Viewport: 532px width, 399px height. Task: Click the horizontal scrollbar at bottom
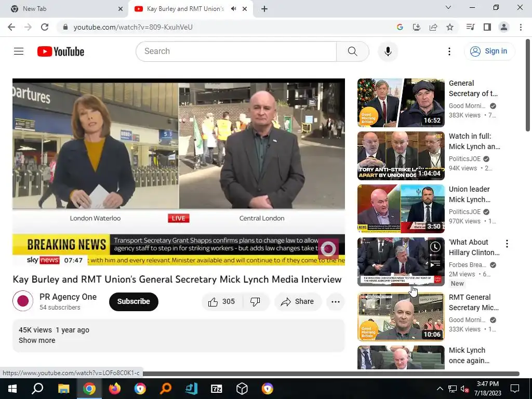pyautogui.click(x=331, y=374)
